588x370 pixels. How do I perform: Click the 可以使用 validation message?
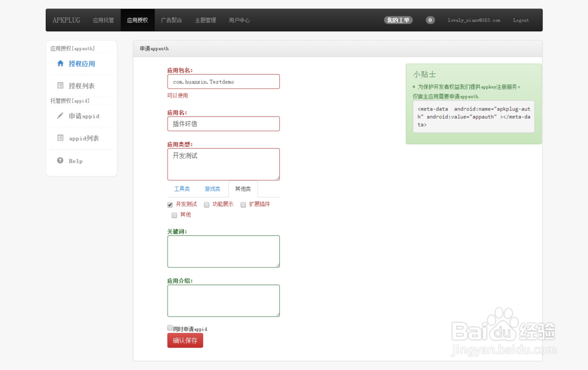pos(178,96)
